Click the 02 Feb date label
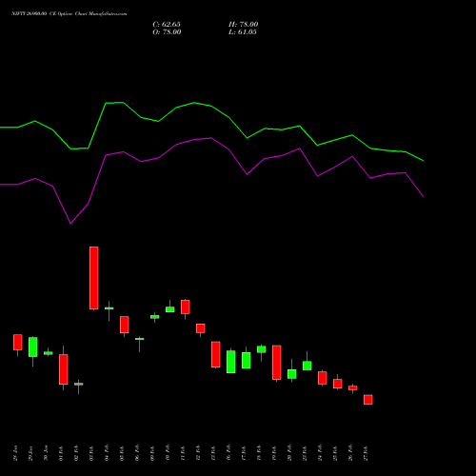This screenshot has width=476, height=476. coord(76,453)
